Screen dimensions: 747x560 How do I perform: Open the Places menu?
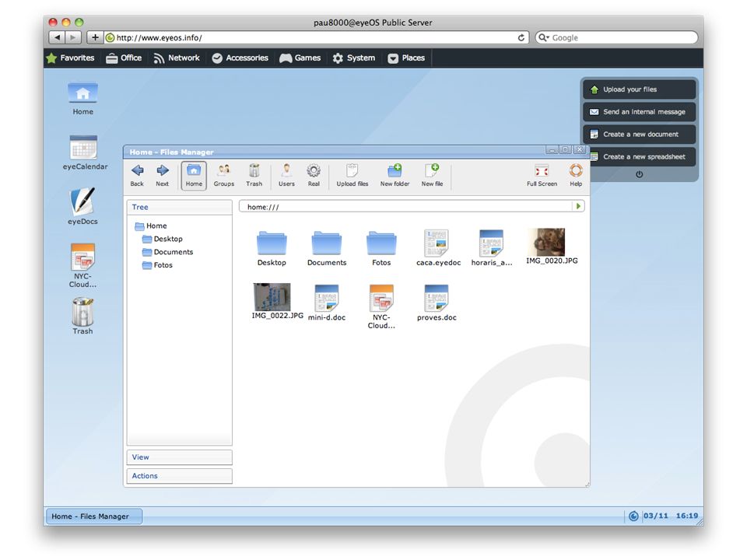(x=406, y=58)
